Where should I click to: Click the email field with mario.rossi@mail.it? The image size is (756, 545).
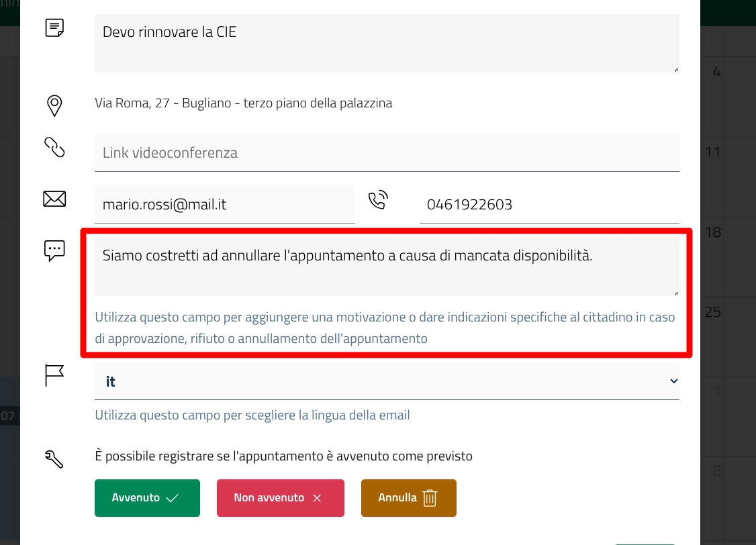click(224, 205)
